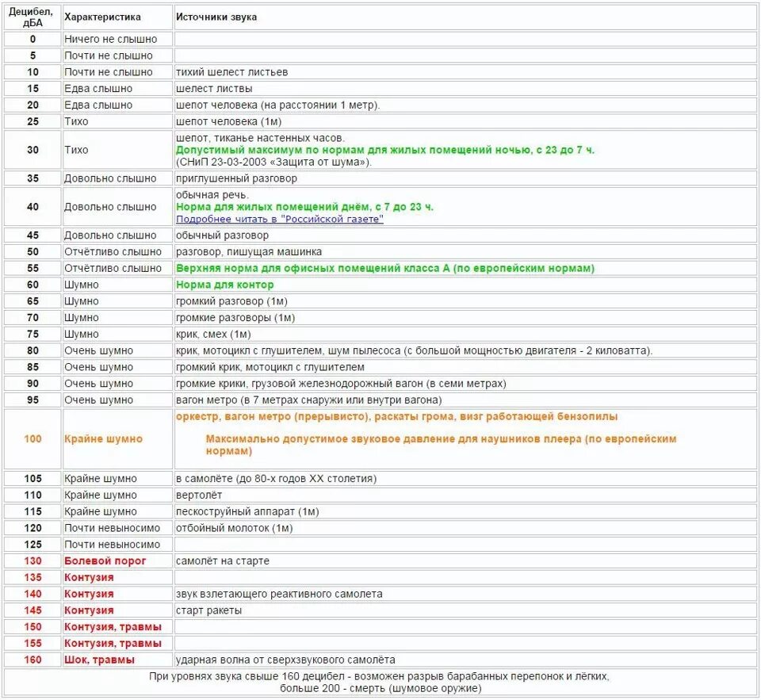Select the "обычный разговор" cell

[465, 235]
